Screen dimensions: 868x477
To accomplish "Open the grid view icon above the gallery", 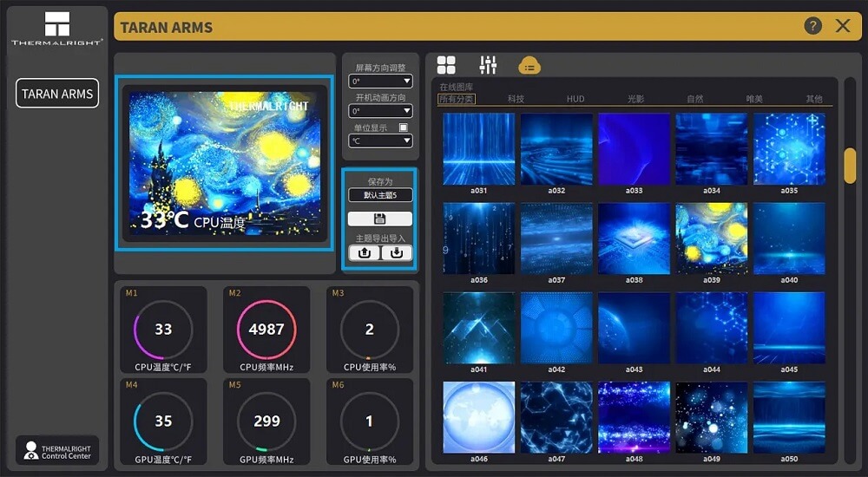I will (446, 65).
